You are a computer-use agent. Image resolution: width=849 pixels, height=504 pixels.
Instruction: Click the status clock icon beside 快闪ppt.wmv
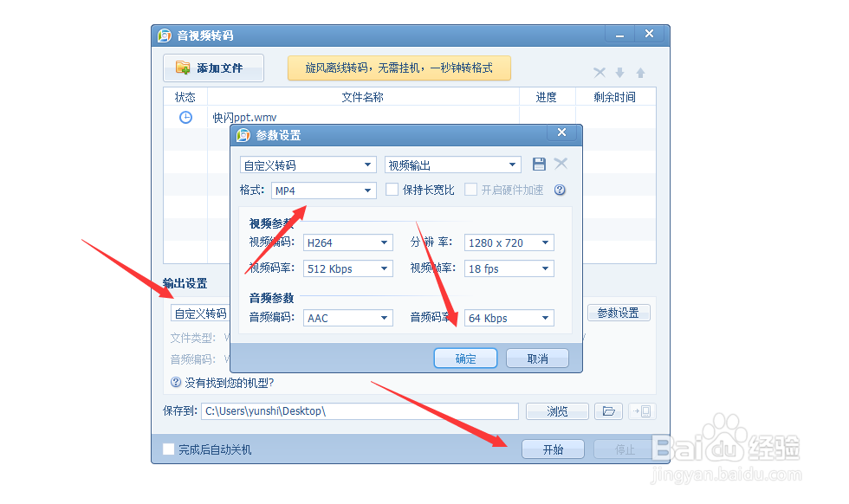tap(185, 116)
